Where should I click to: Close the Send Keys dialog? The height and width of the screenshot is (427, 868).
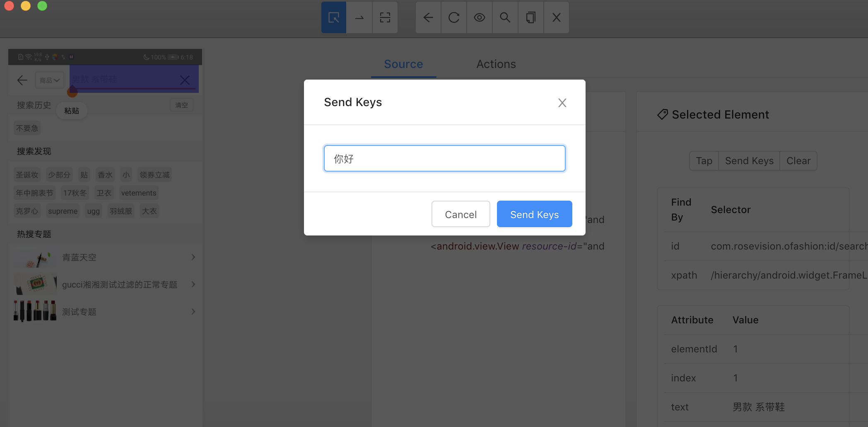[x=562, y=103]
